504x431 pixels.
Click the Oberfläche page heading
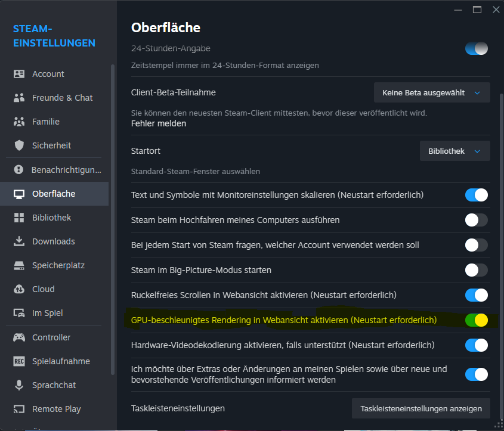click(166, 28)
